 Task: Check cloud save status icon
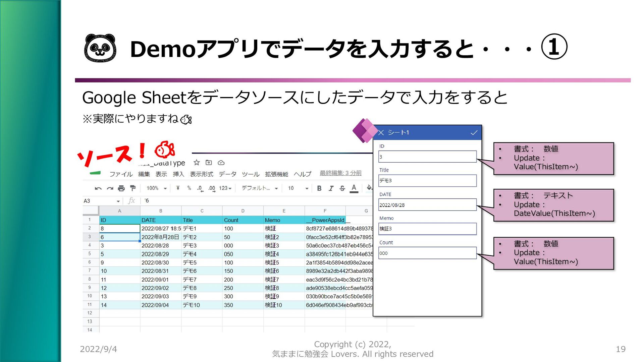tap(221, 163)
